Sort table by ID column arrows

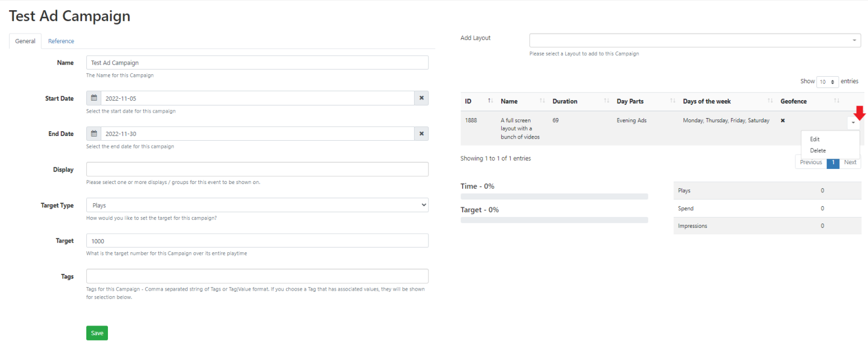tap(490, 101)
